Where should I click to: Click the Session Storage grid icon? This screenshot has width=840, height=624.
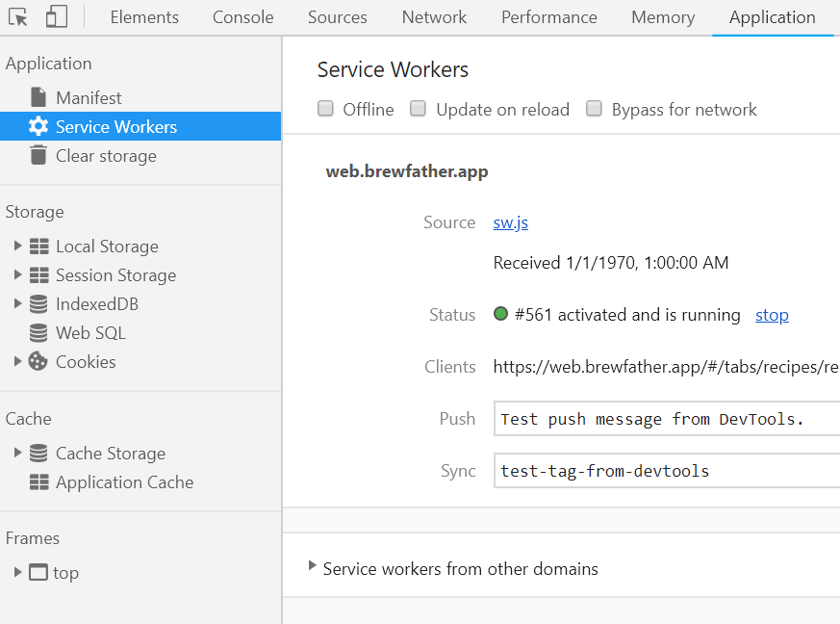tap(38, 275)
